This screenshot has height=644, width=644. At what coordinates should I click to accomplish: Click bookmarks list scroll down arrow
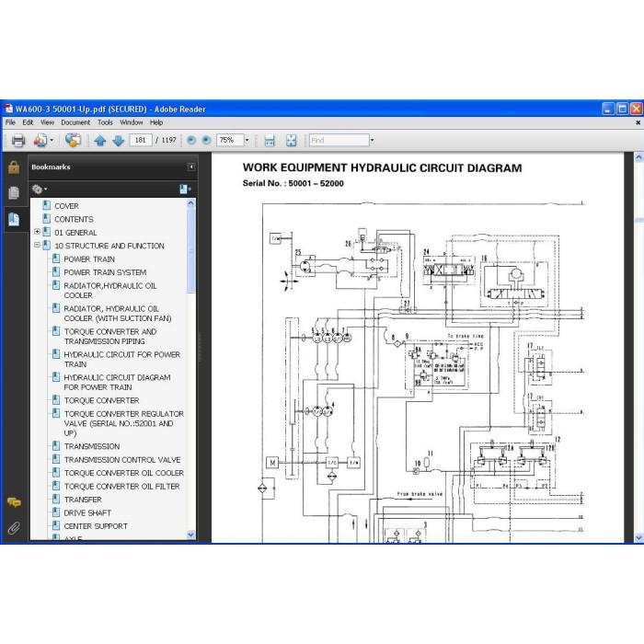[190, 535]
